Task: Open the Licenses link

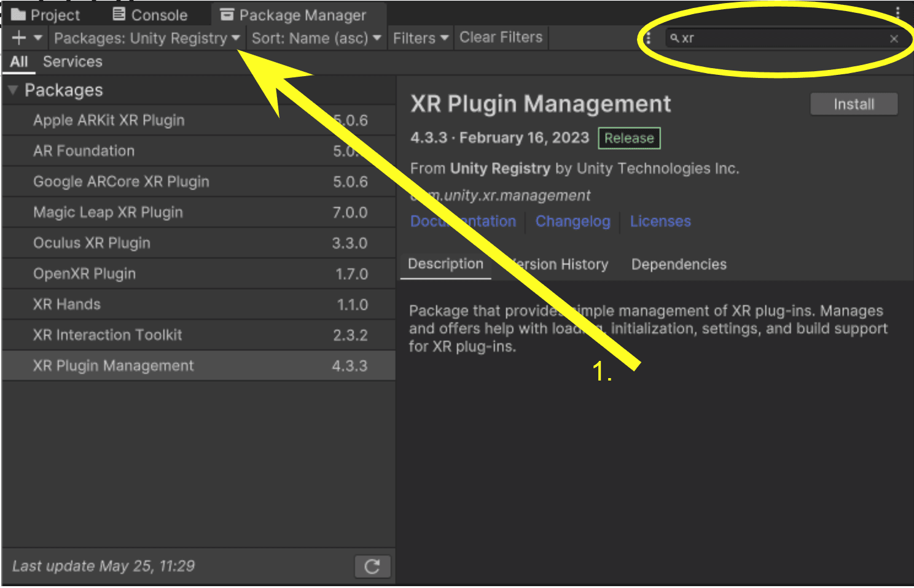Action: (660, 221)
